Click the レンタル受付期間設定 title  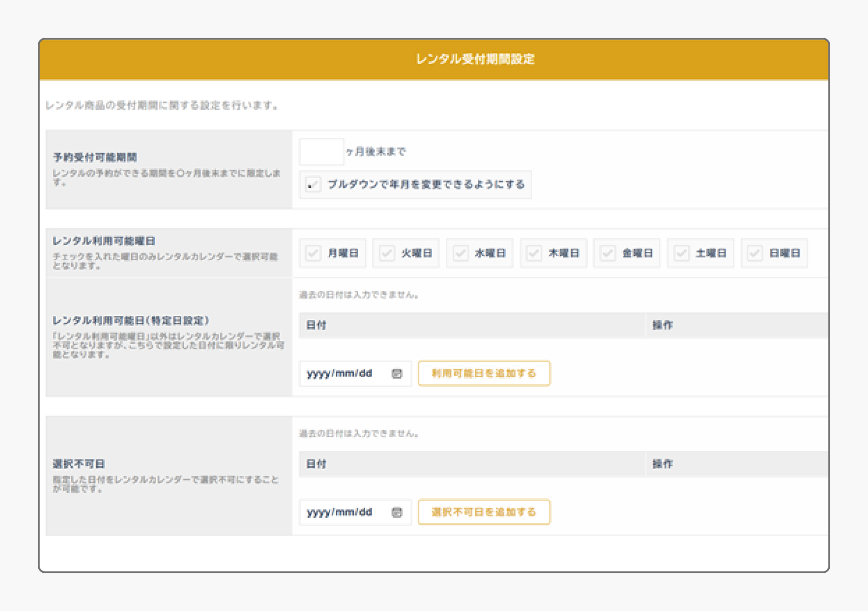(x=475, y=59)
